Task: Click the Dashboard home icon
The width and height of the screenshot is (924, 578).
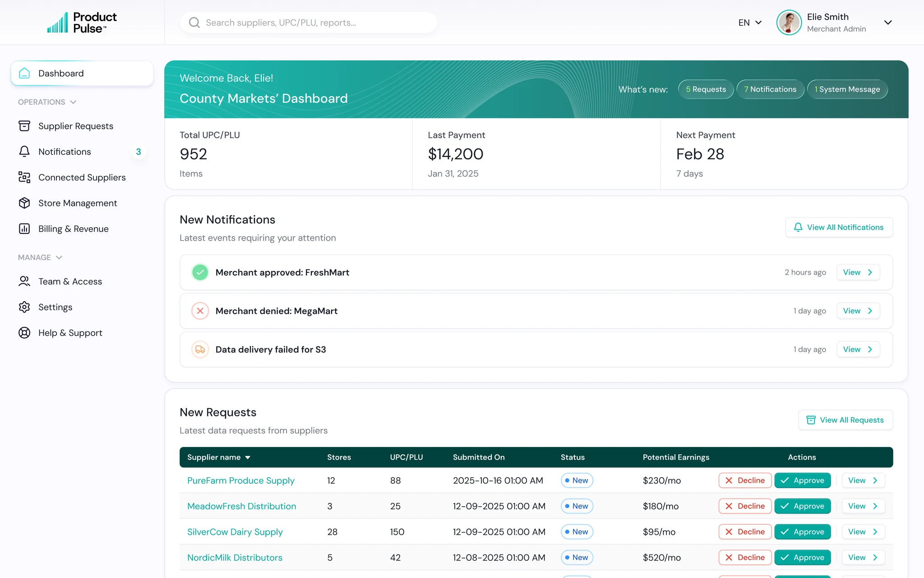Action: (24, 73)
